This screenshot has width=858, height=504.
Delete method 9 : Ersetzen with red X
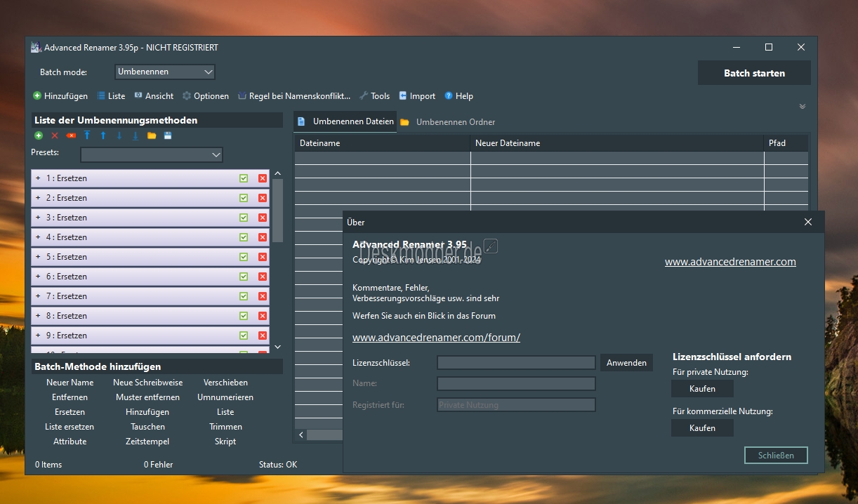tap(263, 336)
